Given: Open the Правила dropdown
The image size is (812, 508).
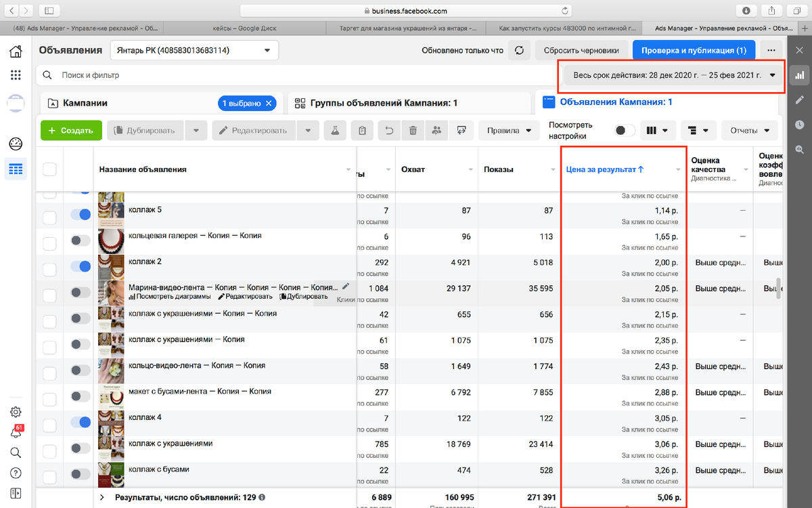Looking at the screenshot, I should coord(509,131).
